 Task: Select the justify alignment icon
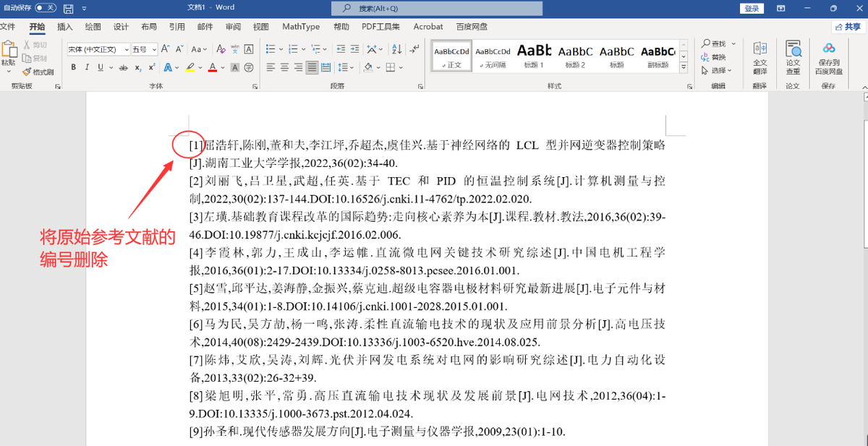click(x=312, y=67)
